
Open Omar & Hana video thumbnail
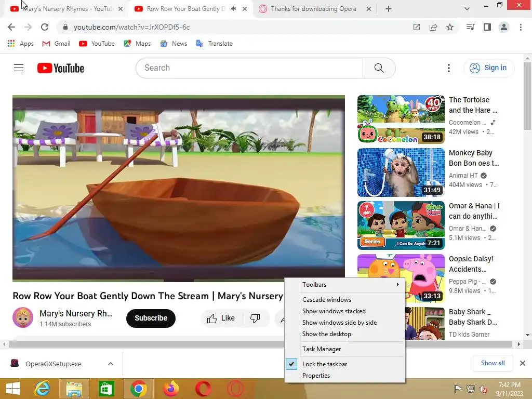(401, 225)
